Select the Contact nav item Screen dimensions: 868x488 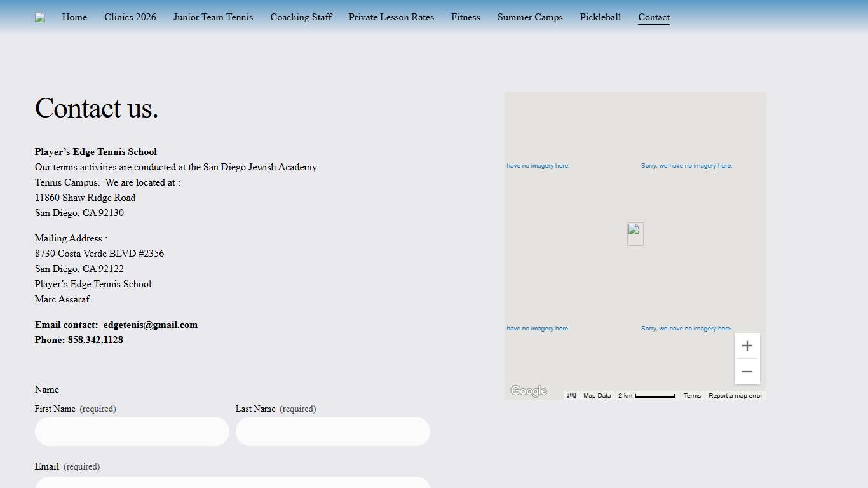click(654, 17)
